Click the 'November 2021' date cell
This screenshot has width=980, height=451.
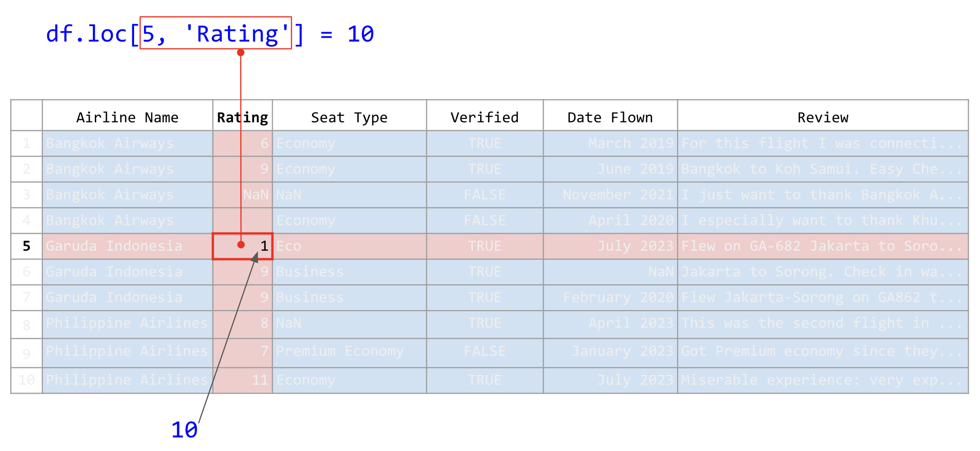(x=611, y=195)
